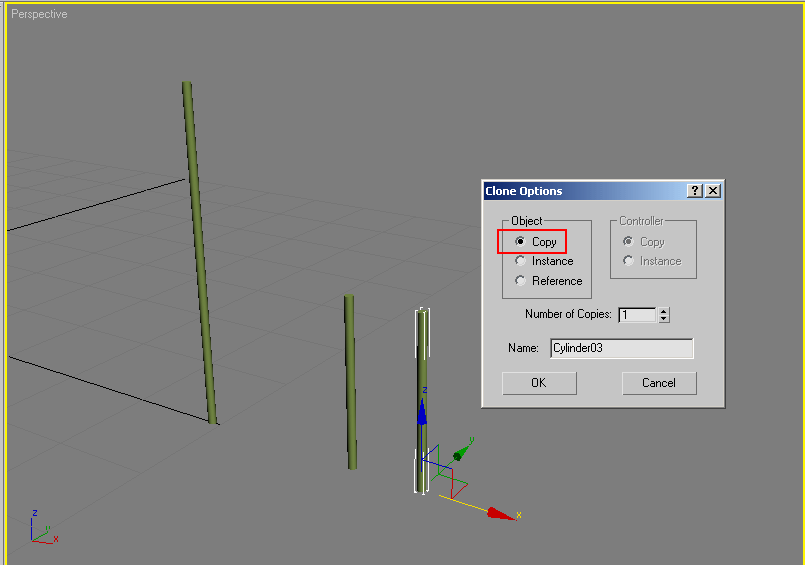
Task: Select the tall leaning cylinder
Action: (x=199, y=252)
